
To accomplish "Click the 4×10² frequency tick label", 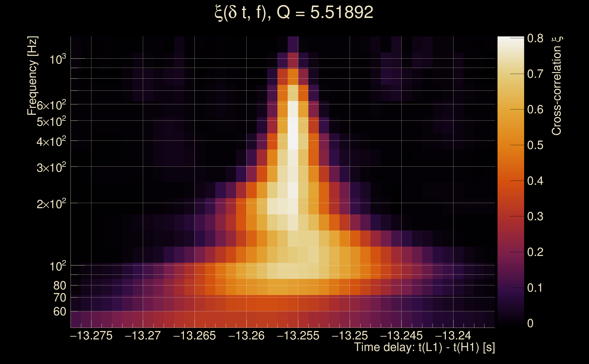I will click(51, 142).
